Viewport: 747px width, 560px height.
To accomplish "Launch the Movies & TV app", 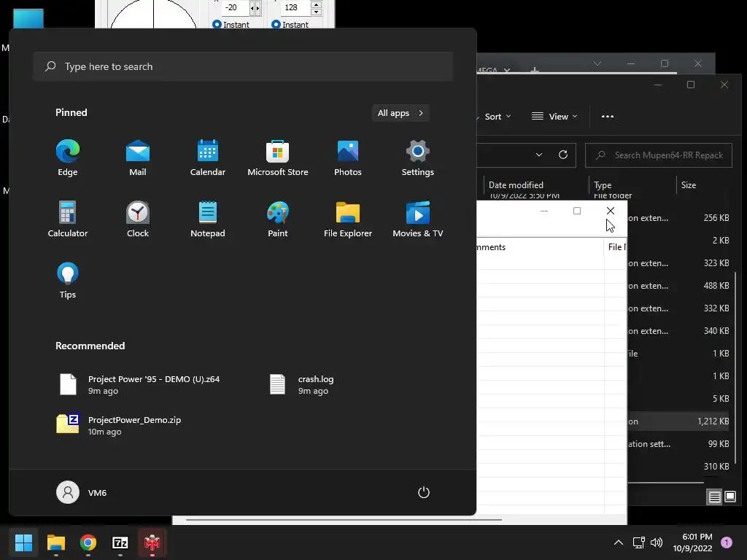I will [x=418, y=219].
